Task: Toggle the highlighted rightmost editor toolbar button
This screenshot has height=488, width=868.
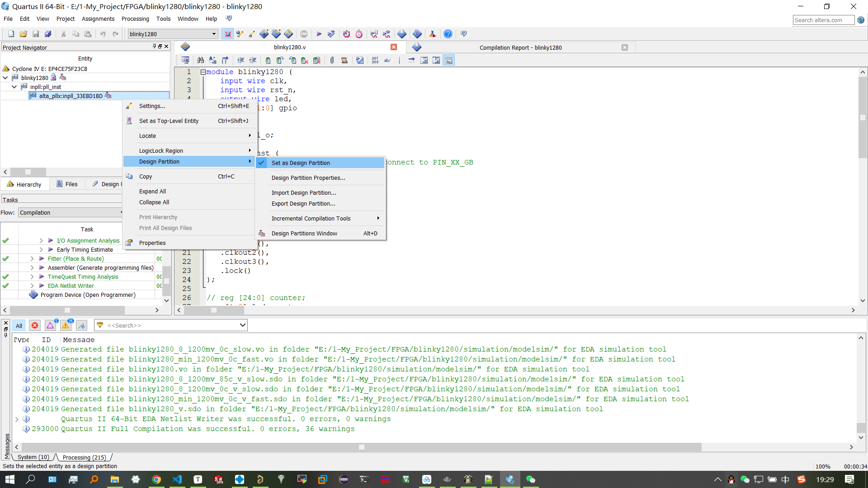Action: coord(448,60)
